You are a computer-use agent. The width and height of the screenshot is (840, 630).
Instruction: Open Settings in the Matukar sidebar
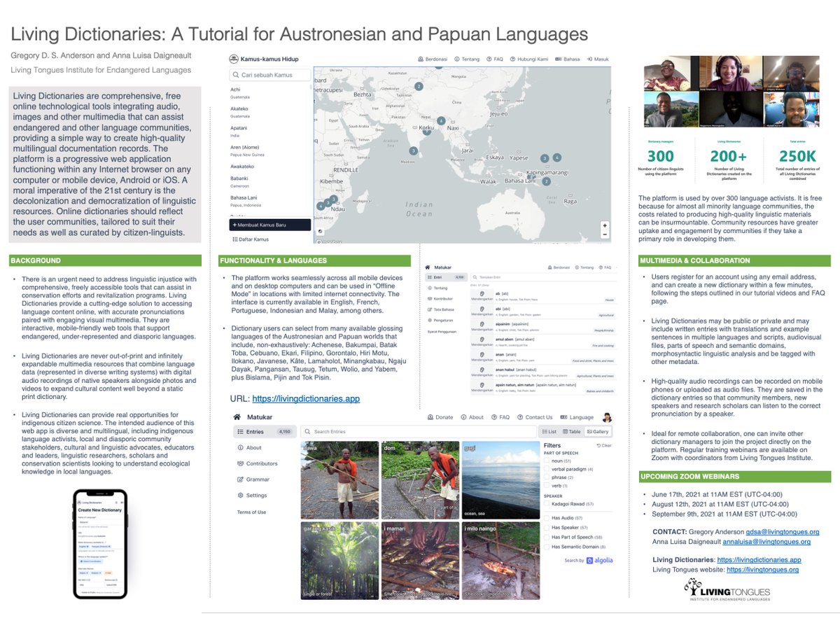pos(252,496)
